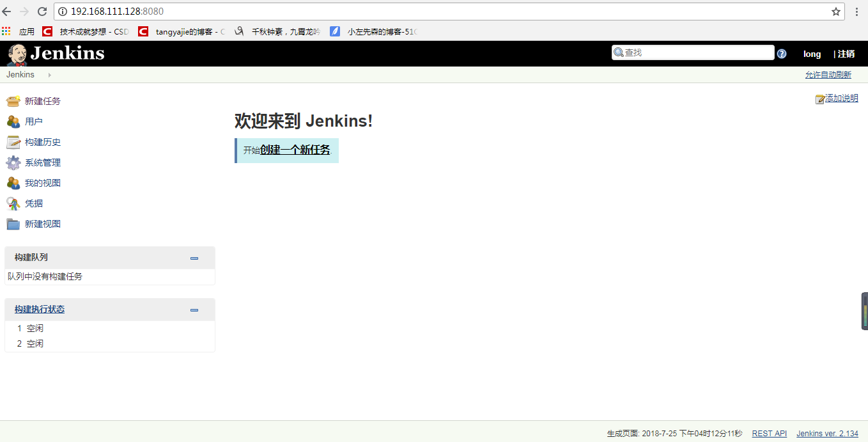Open the 应用 apps grid icon
The image size is (868, 442).
click(x=6, y=31)
